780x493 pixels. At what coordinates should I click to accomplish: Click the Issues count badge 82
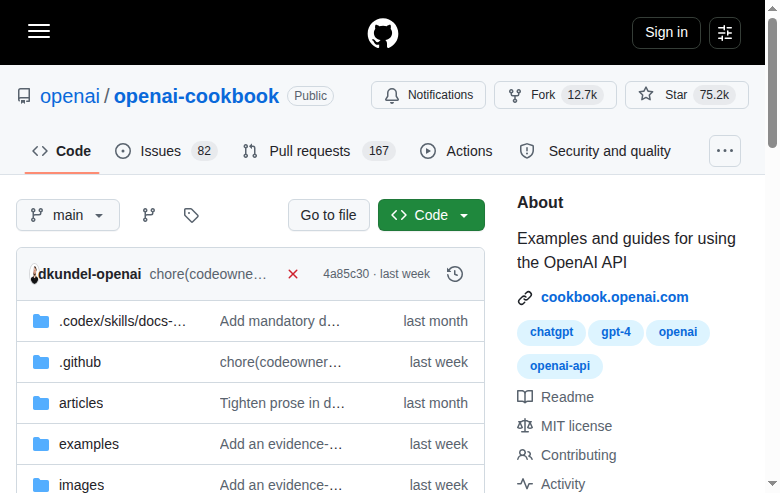point(204,151)
